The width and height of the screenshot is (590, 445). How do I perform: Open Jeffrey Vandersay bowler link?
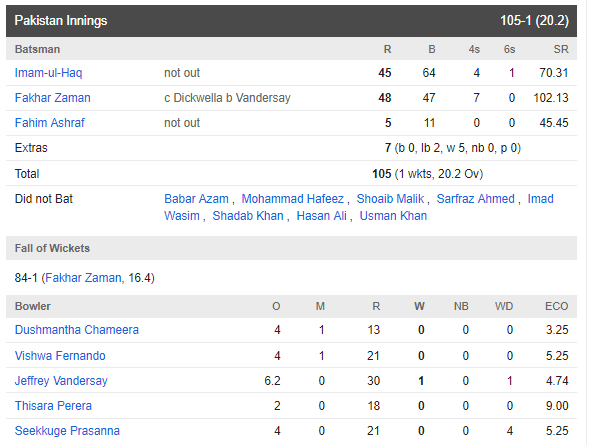coord(61,381)
